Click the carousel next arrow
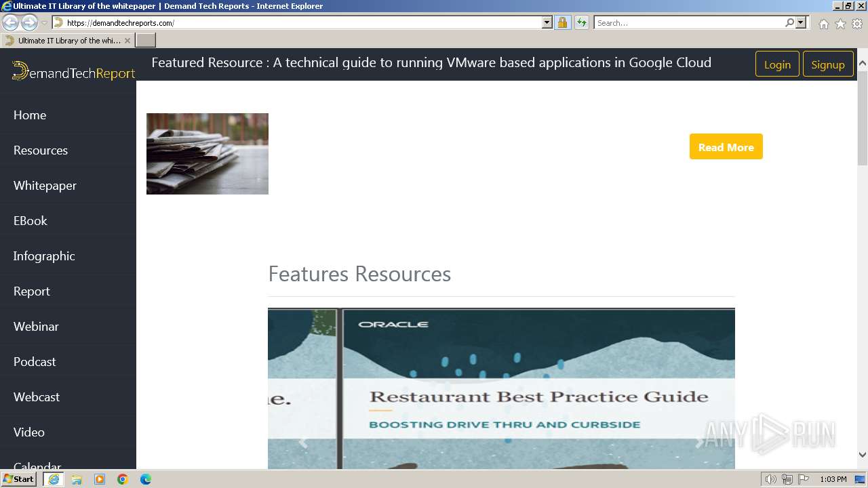The height and width of the screenshot is (488, 868). pos(699,443)
